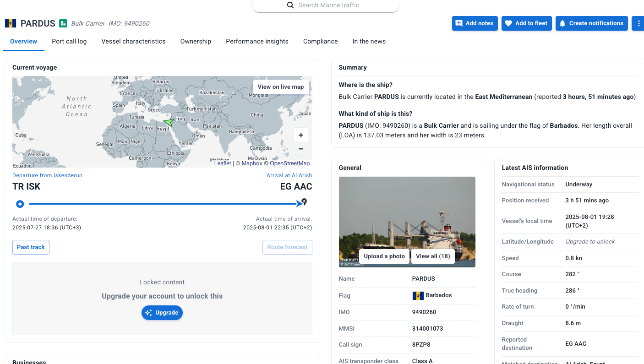Open the three-dot more options menu
644x364 pixels.
[x=639, y=23]
